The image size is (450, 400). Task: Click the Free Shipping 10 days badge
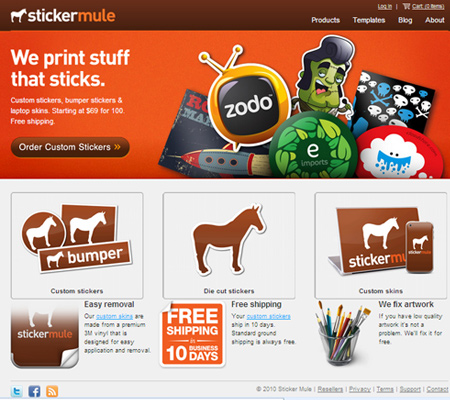[193, 334]
